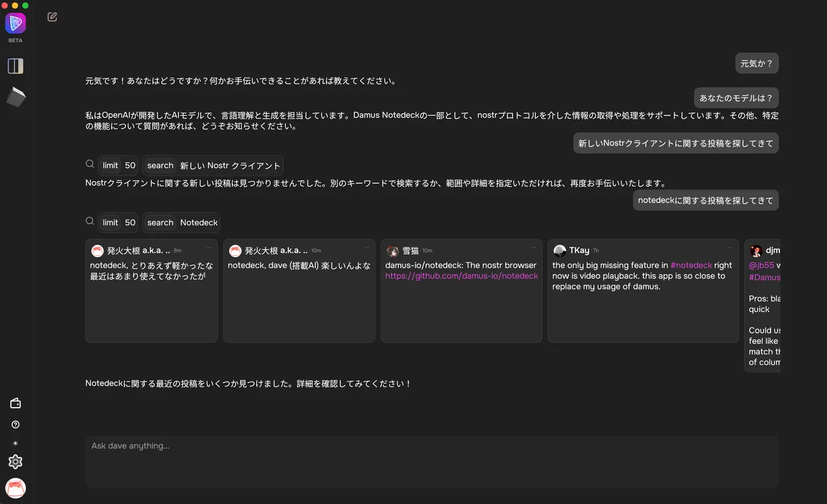Image resolution: width=827 pixels, height=504 pixels.
Task: Start a new chat with the compose icon
Action: 52,17
